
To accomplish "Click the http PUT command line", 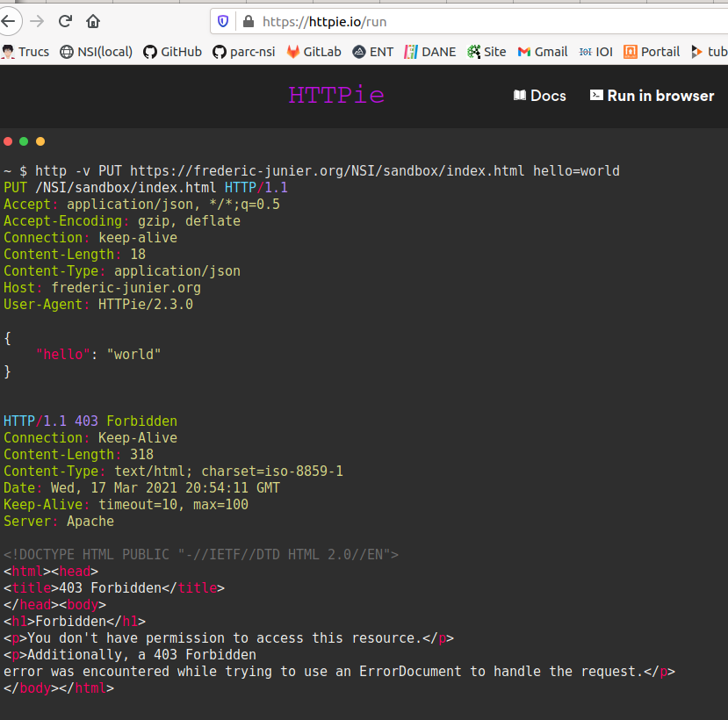I will [x=312, y=171].
